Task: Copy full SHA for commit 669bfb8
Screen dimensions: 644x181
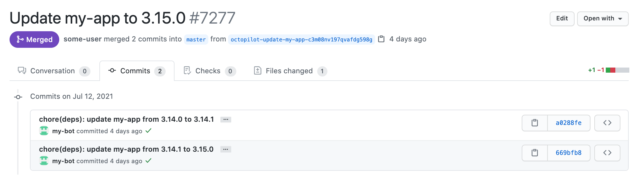Action: [x=535, y=153]
